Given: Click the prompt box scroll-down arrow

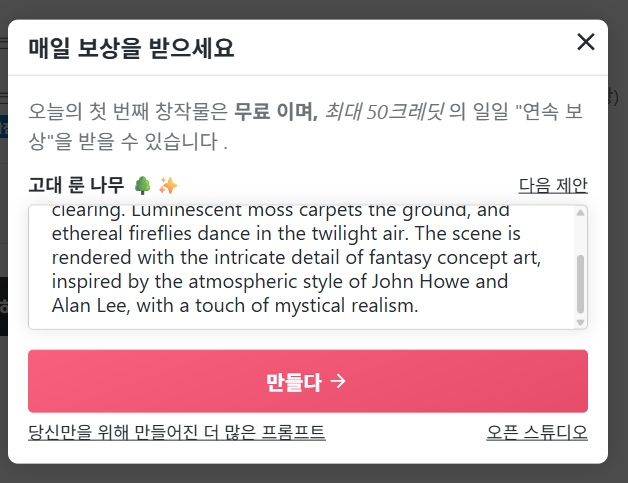Looking at the screenshot, I should coord(580,322).
